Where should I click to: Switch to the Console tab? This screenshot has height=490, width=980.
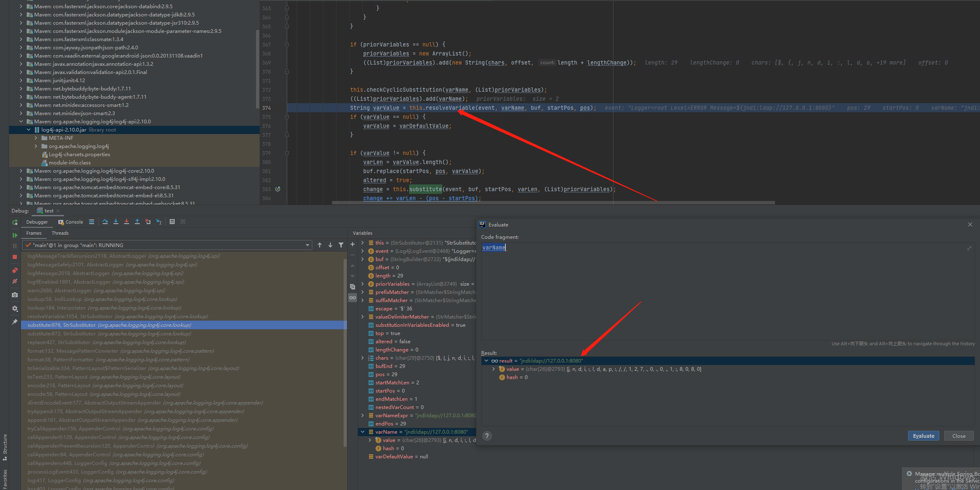71,222
